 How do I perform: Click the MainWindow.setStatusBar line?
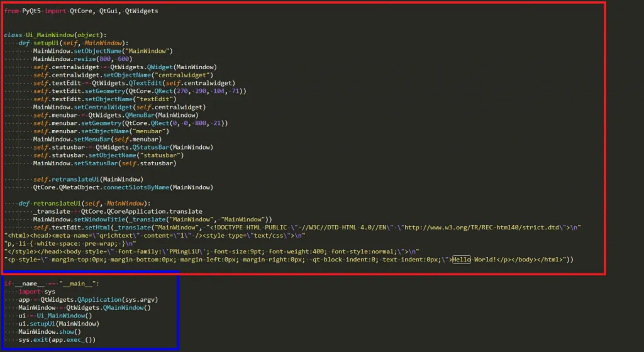(x=104, y=163)
